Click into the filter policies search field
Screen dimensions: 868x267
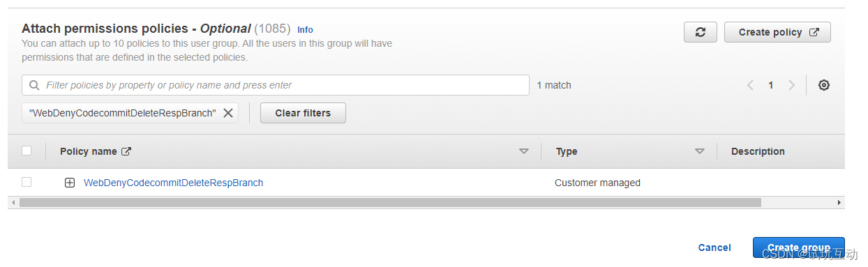[x=276, y=85]
